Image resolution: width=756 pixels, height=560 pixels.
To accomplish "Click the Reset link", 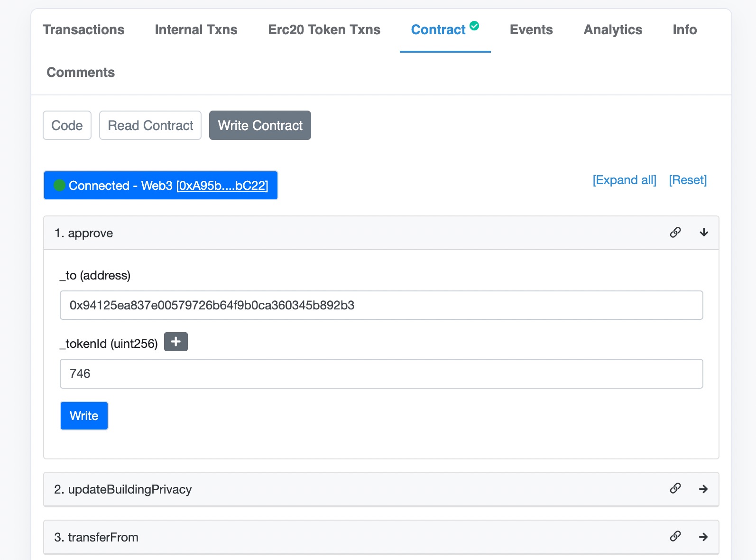I will click(x=688, y=180).
